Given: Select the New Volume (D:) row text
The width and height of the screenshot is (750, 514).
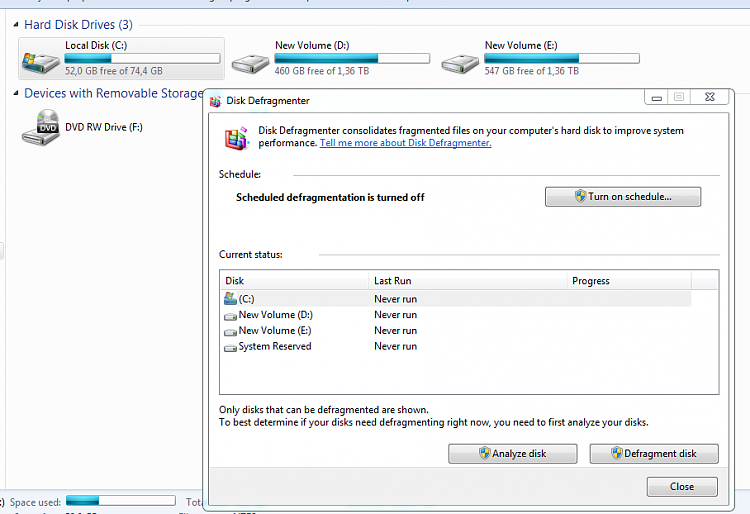Looking at the screenshot, I should [x=276, y=315].
